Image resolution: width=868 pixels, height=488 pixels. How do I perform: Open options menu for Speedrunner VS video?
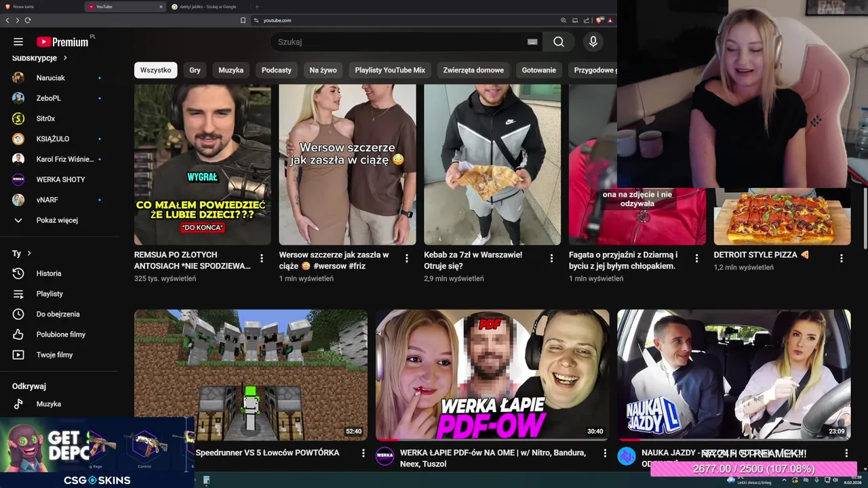pos(363,453)
